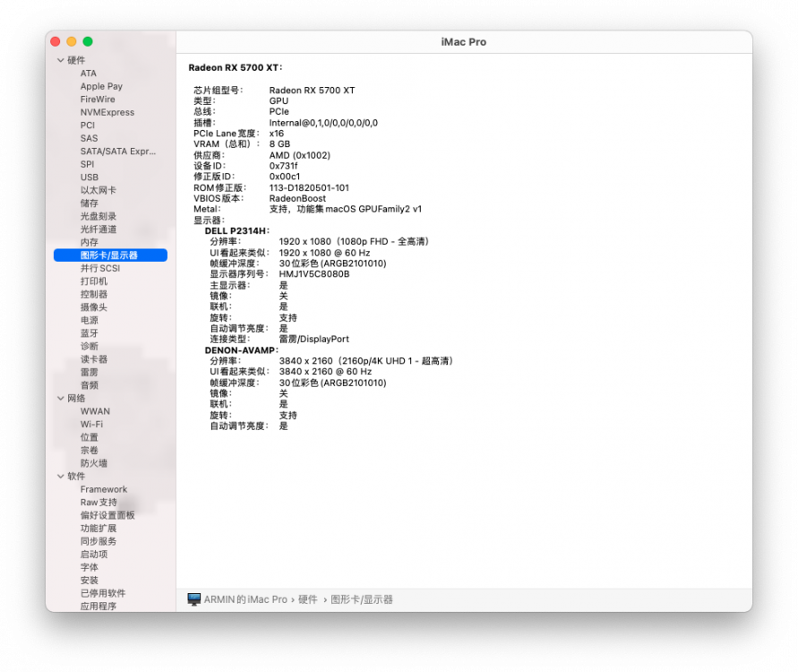Open the FireWire sidebar entry
798x672 pixels.
(x=98, y=99)
